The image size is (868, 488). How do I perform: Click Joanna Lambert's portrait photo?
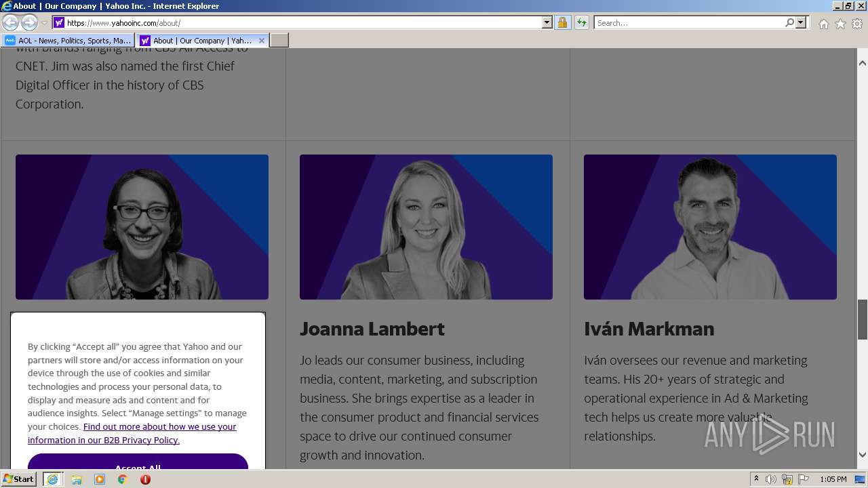pyautogui.click(x=426, y=227)
